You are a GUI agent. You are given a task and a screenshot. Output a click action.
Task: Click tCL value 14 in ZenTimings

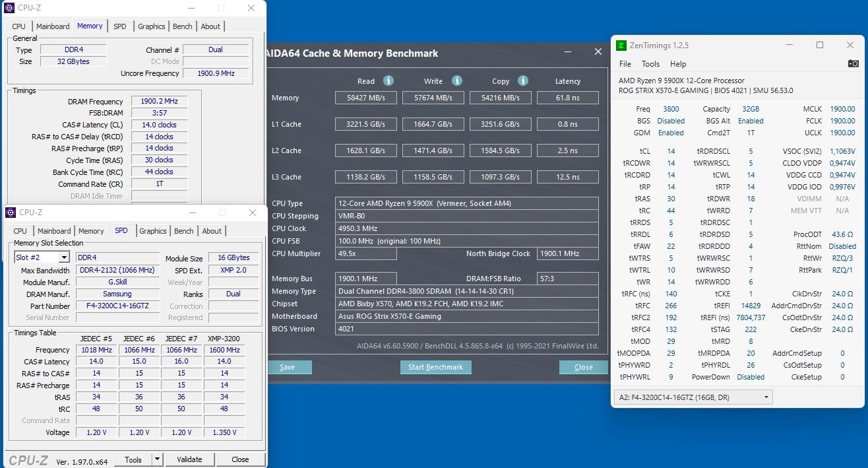(x=671, y=151)
